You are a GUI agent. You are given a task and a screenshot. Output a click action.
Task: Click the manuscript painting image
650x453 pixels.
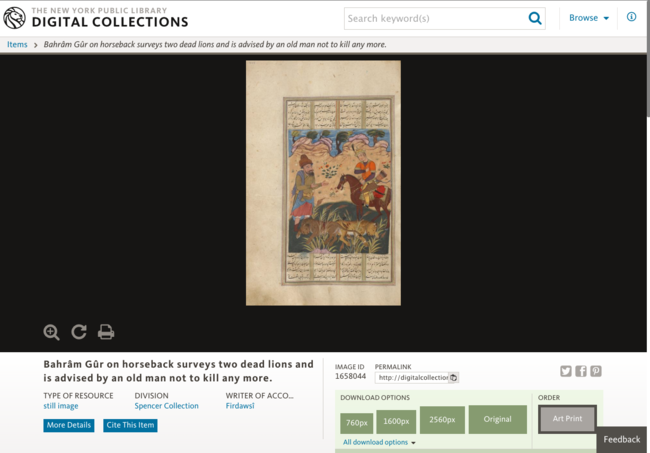click(x=323, y=183)
